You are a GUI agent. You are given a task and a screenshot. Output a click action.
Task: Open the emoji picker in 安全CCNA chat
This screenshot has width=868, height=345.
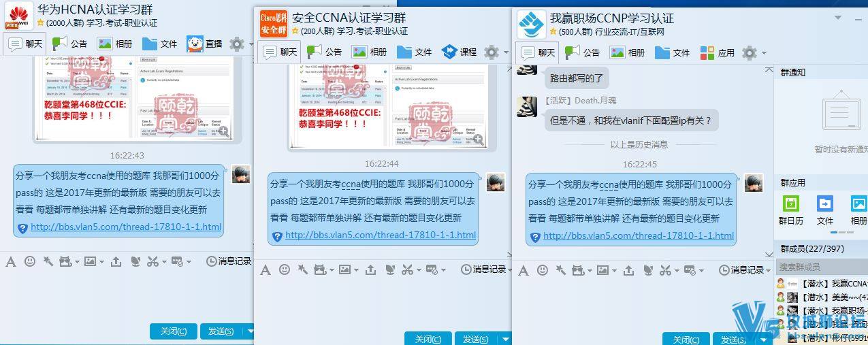285,270
